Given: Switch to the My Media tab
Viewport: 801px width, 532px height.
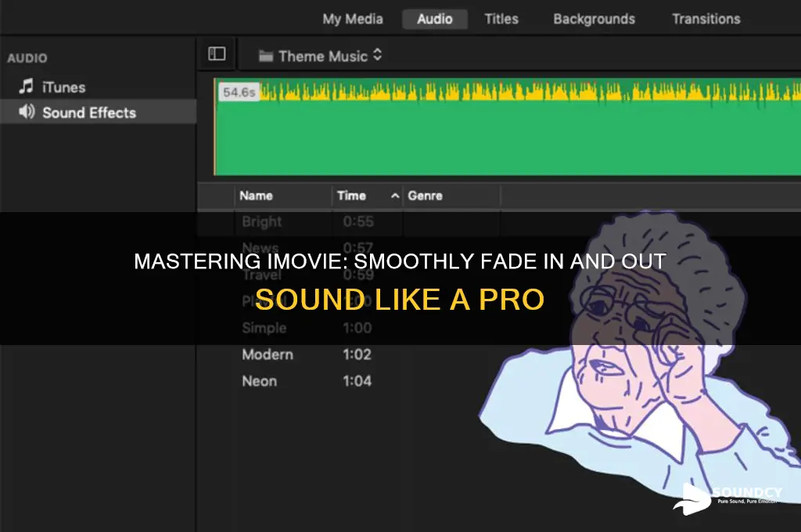Looking at the screenshot, I should coord(353,20).
